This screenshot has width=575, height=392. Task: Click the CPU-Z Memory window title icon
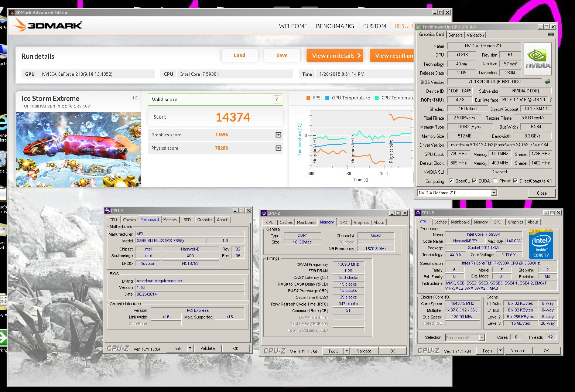[x=264, y=213]
